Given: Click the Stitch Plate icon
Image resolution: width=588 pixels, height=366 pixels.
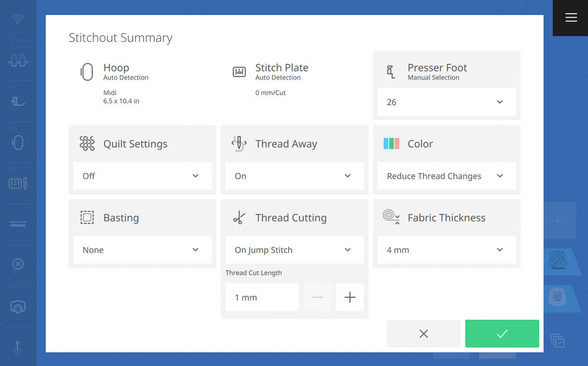Looking at the screenshot, I should (x=239, y=72).
